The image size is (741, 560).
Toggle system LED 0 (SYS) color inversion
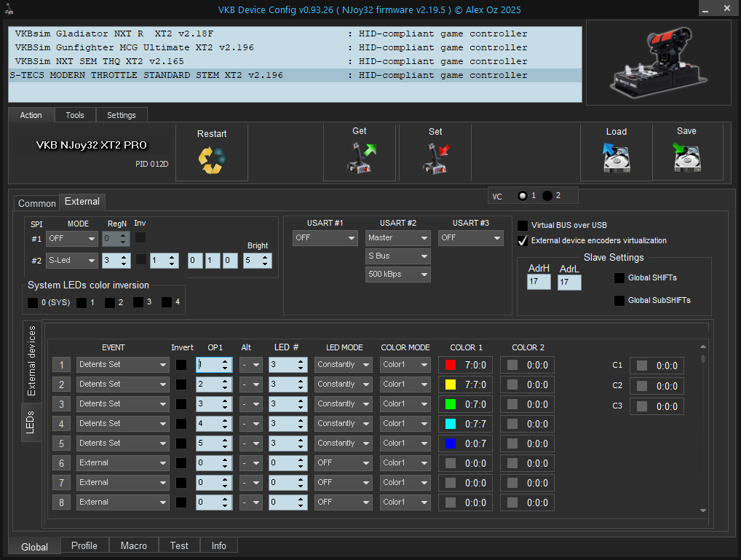33,303
